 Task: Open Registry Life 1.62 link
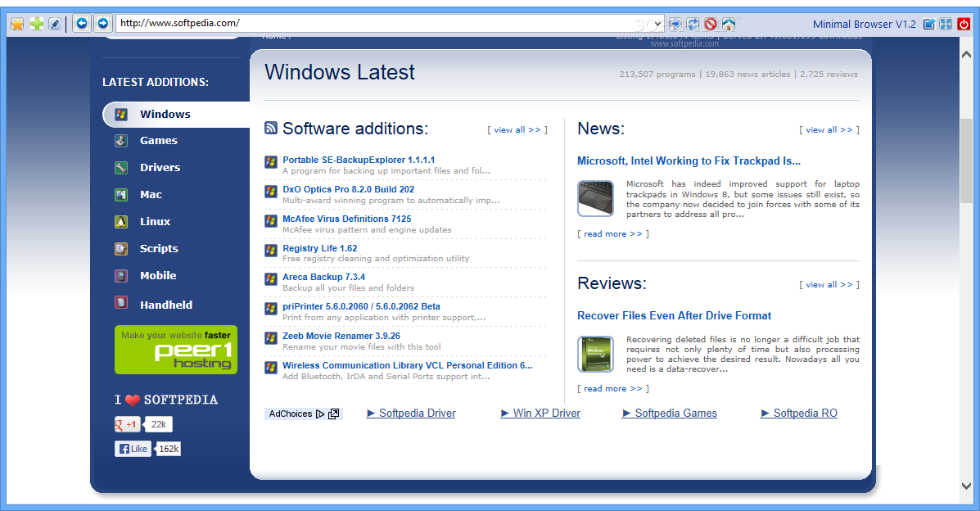pos(320,248)
